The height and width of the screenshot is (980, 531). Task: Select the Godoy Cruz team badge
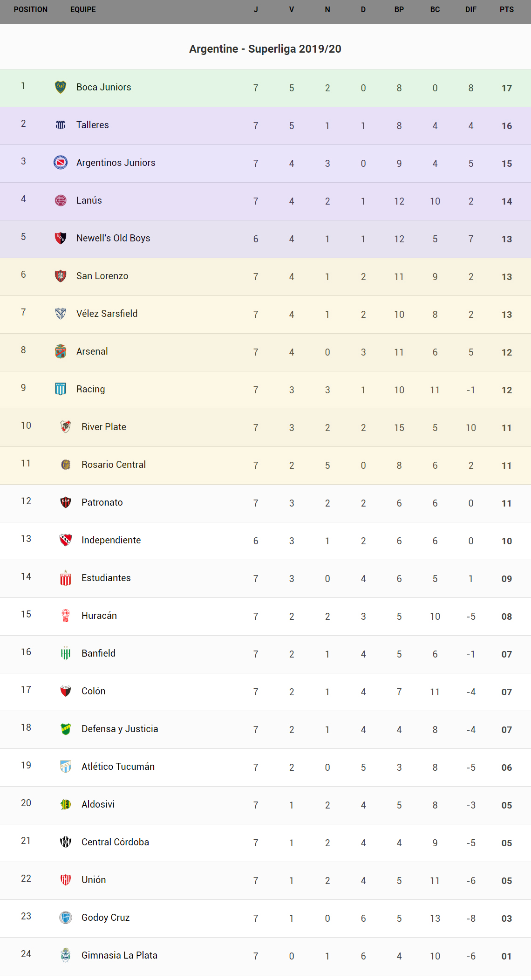66,918
